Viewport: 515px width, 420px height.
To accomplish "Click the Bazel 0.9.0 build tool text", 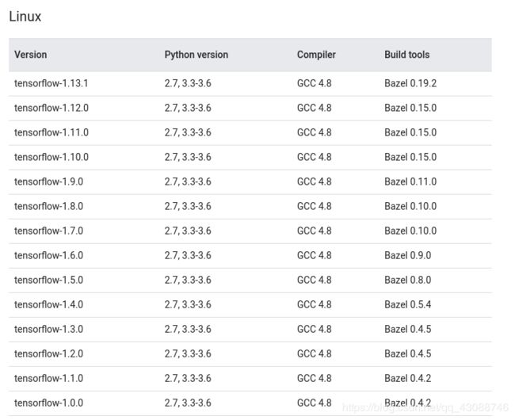I will tap(408, 255).
